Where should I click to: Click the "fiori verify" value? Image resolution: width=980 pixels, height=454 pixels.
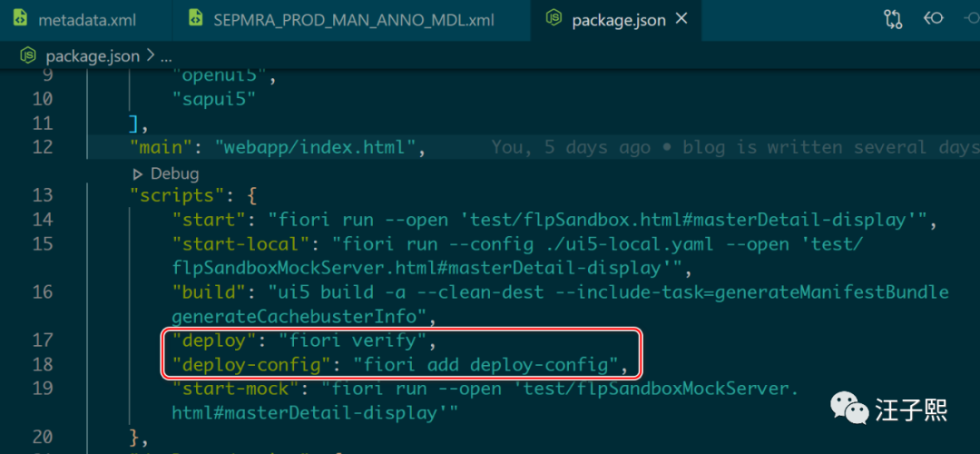[351, 340]
